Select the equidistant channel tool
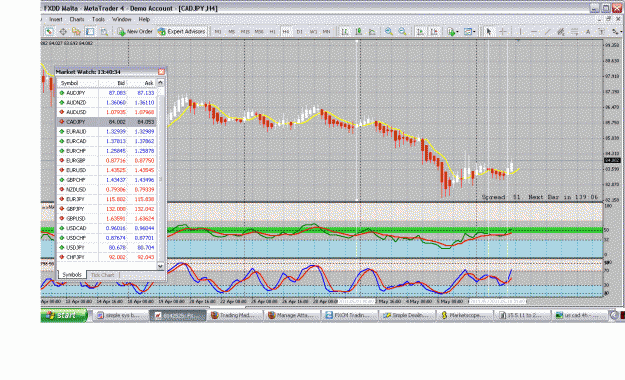 tap(561, 32)
